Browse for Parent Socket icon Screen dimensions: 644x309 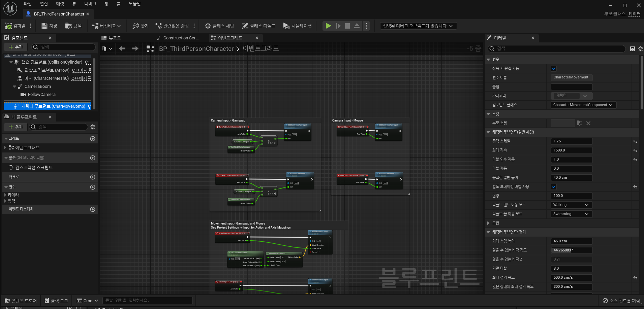tap(580, 123)
